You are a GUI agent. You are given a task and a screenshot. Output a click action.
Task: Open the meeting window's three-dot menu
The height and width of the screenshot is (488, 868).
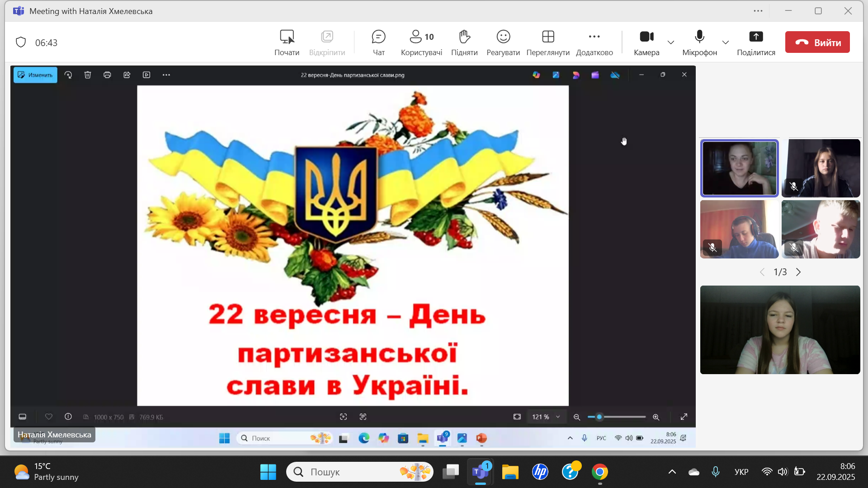pyautogui.click(x=758, y=11)
